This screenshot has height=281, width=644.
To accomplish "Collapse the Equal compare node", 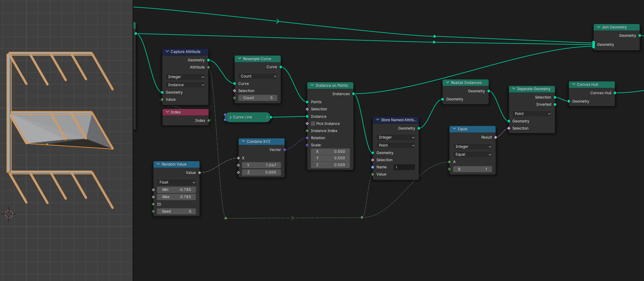I will click(454, 129).
